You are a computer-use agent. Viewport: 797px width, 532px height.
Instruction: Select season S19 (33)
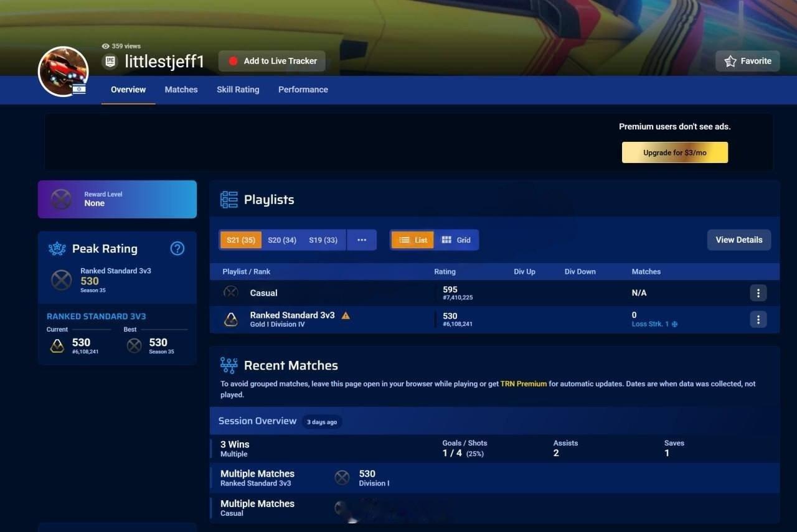[323, 240]
